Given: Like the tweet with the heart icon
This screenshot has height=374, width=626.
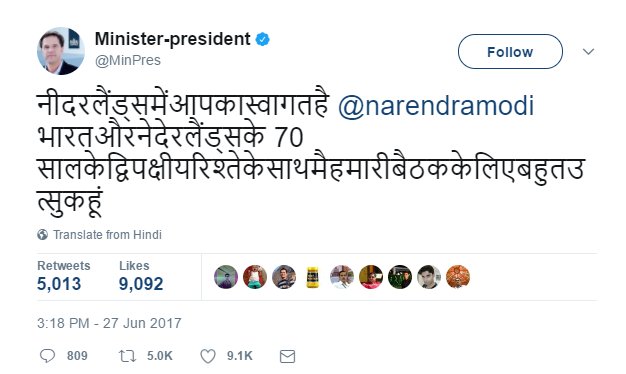Looking at the screenshot, I should coord(208,356).
